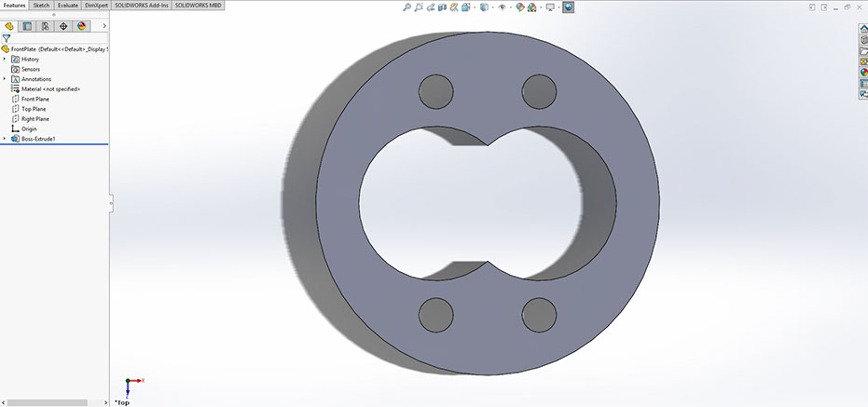Viewport: 868px width, 407px height.
Task: Open the DisplayManager color ball icon
Action: (x=81, y=26)
